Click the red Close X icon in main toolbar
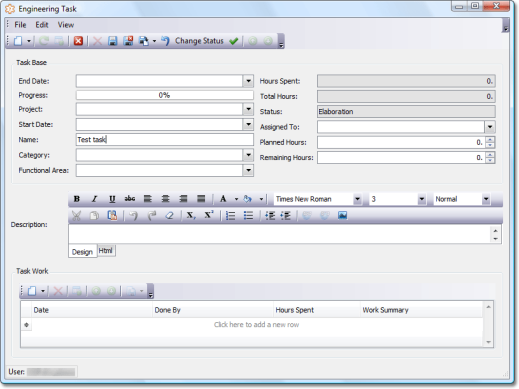The width and height of the screenshot is (519, 389). pyautogui.click(x=78, y=41)
